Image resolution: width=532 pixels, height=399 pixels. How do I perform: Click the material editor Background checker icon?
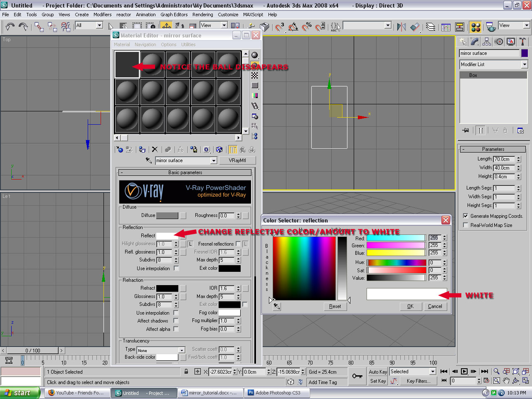click(x=255, y=75)
